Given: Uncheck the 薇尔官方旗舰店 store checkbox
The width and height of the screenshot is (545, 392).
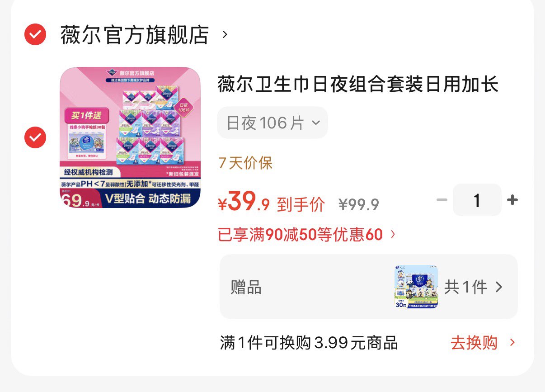Looking at the screenshot, I should 35,34.
